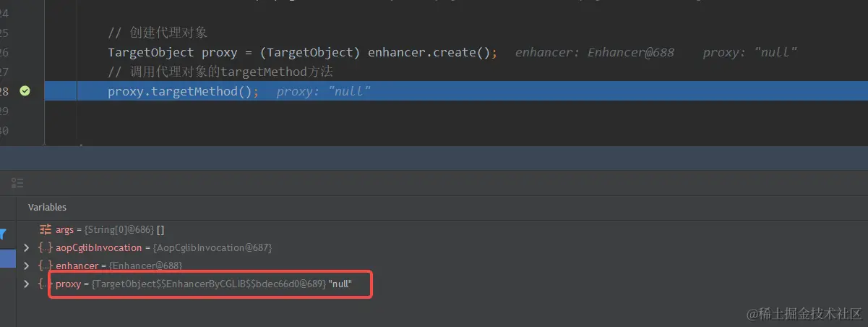Expand the proxy variable node

(x=27, y=284)
